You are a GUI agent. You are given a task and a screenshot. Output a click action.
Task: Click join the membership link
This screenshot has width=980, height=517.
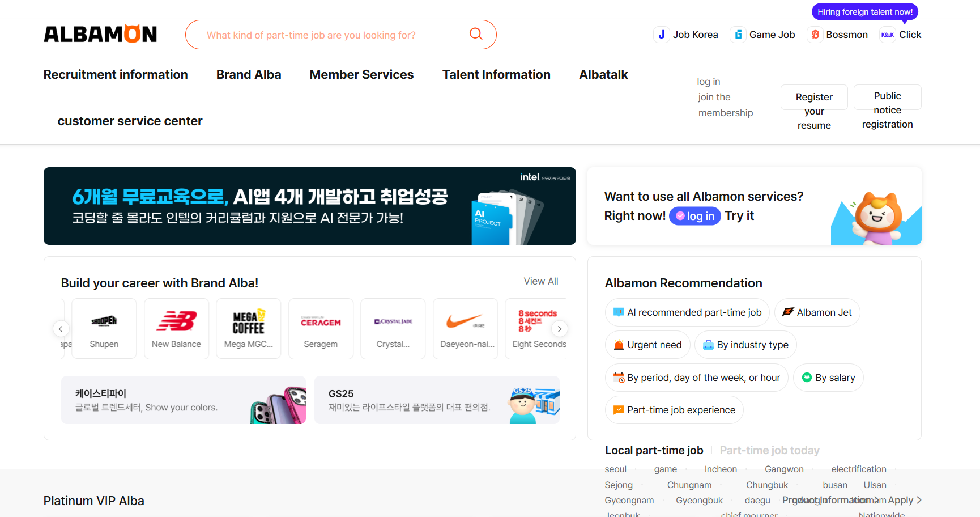tap(726, 105)
